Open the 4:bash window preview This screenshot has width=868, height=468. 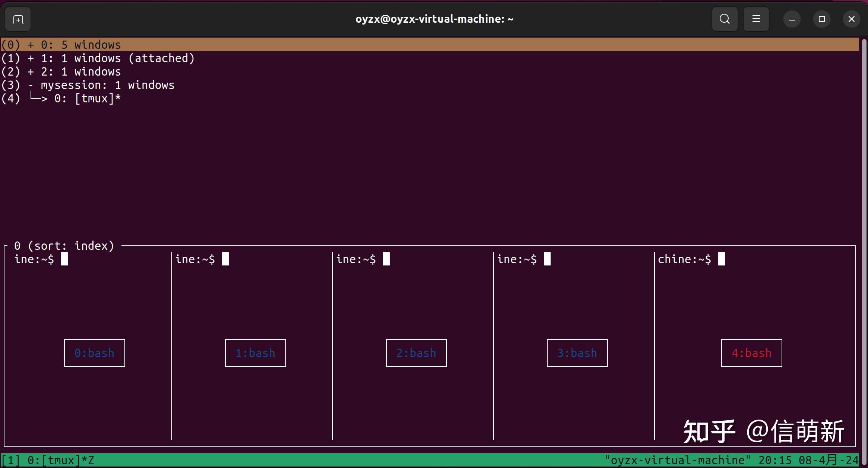[x=751, y=353]
